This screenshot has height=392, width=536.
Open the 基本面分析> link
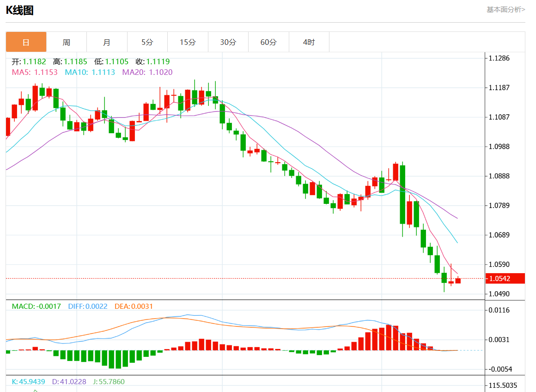506,10
